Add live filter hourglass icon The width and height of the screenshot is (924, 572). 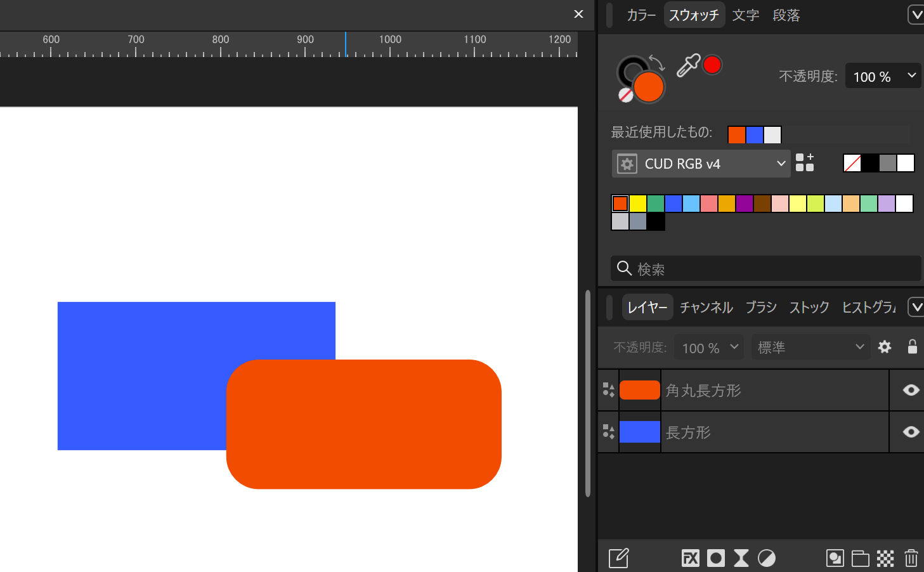pos(741,558)
